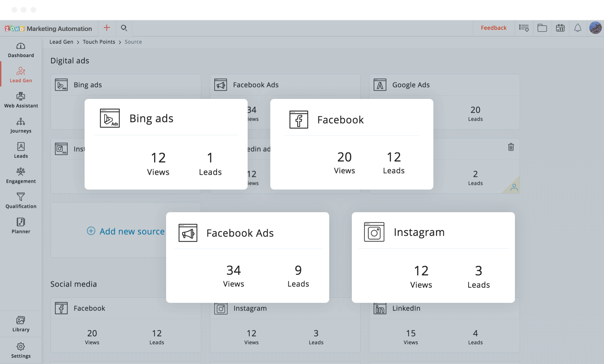Open the list filter icon near Feedback

pos(524,28)
